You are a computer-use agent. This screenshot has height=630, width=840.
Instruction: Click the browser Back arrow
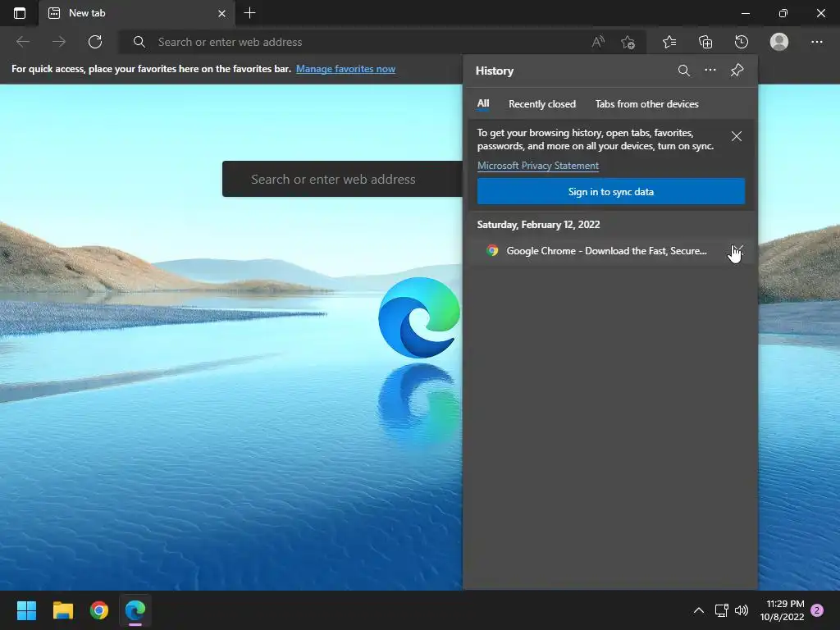click(22, 42)
